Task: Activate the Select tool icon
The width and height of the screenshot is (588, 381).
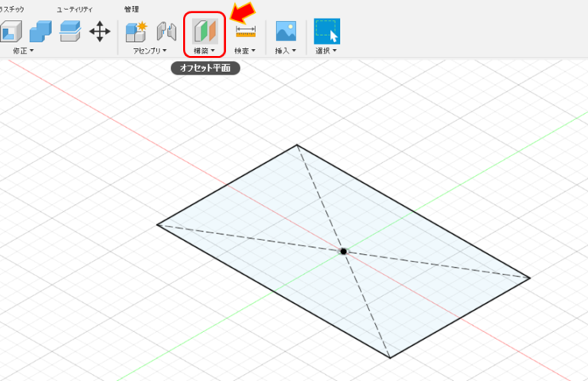Action: (x=327, y=31)
